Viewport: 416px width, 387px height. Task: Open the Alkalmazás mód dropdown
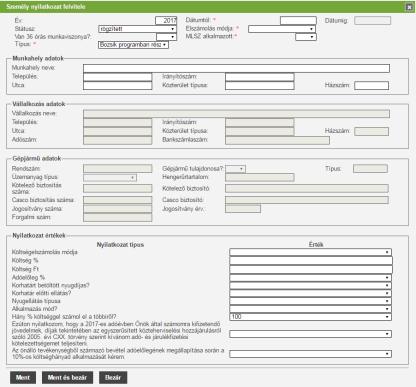(310, 309)
